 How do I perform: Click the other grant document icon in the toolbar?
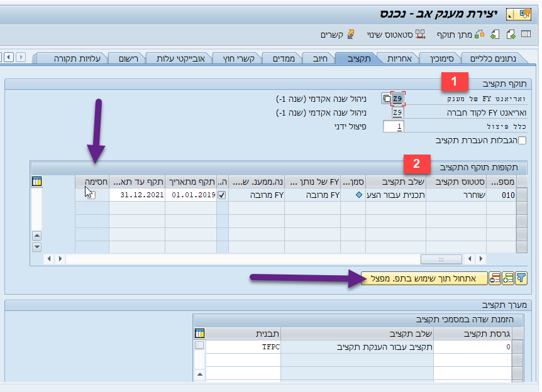(x=495, y=34)
